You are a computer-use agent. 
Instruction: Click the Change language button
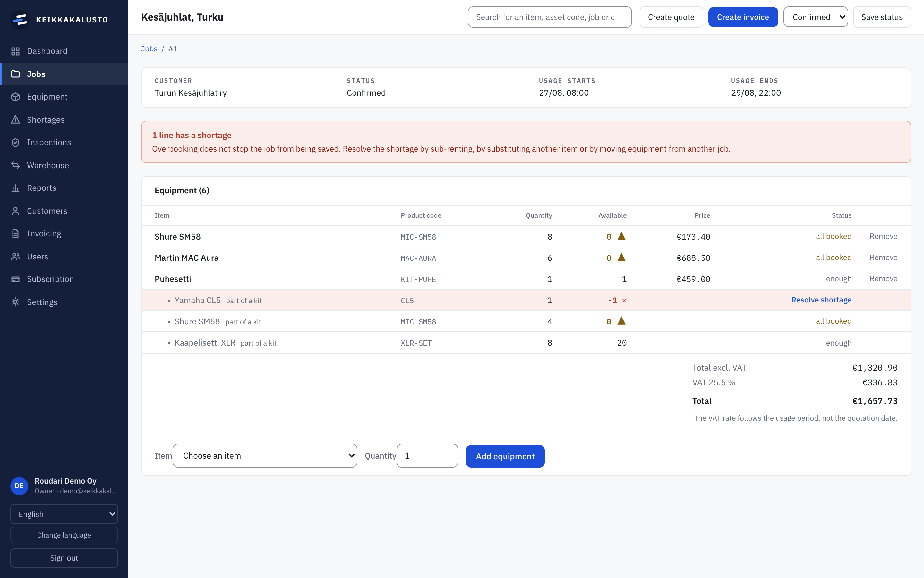click(x=64, y=535)
